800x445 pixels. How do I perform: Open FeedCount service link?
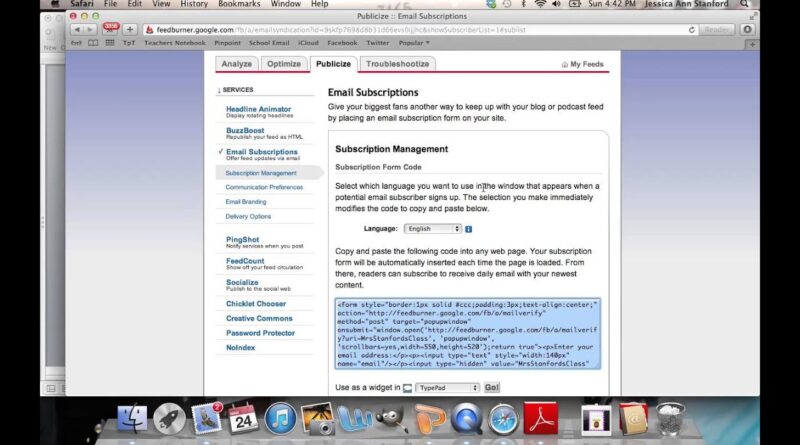[245, 261]
